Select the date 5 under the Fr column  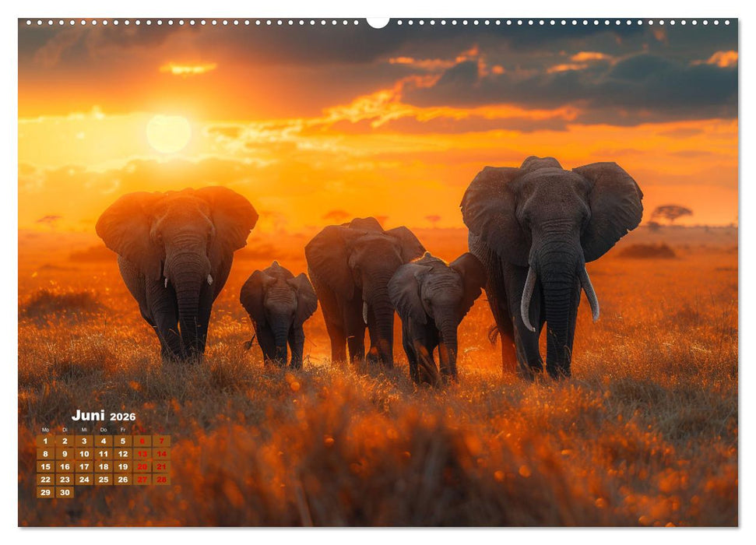[123, 440]
